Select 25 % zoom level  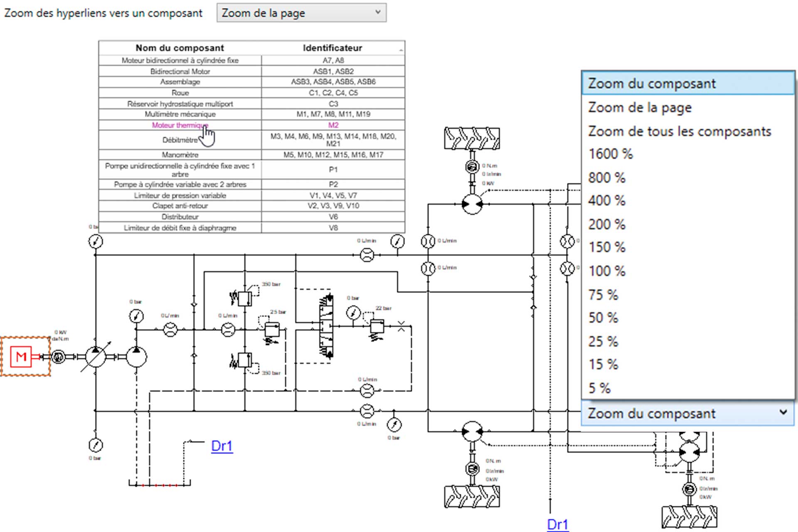(x=688, y=342)
